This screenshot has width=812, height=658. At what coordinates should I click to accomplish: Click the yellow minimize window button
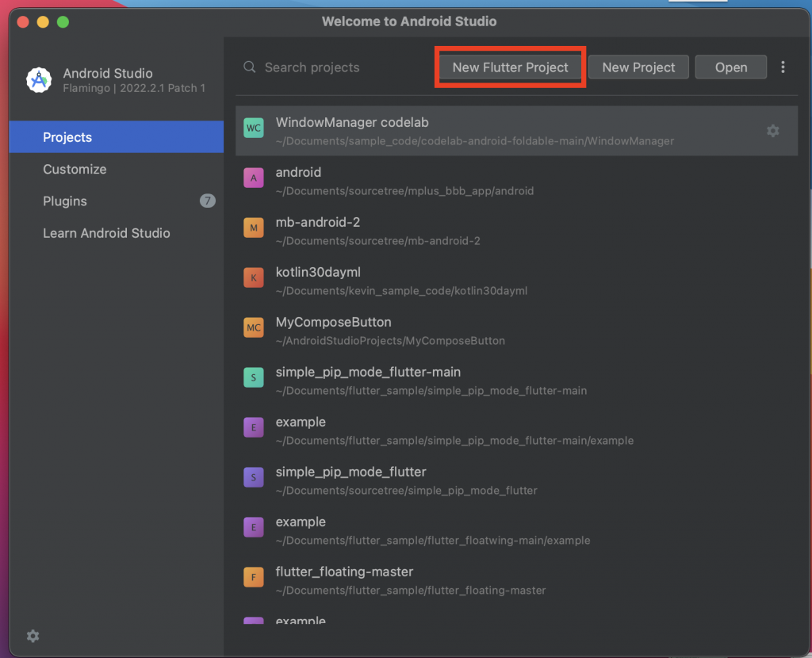click(43, 21)
